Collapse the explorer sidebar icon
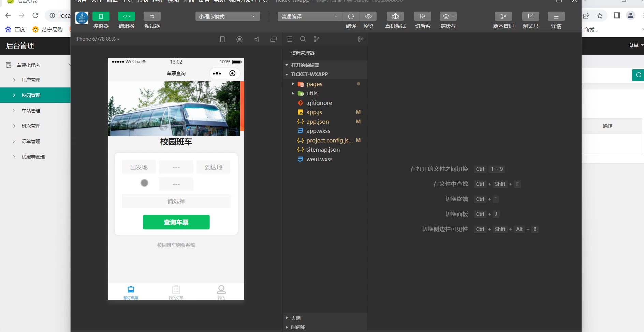The image size is (644, 332). (x=361, y=39)
